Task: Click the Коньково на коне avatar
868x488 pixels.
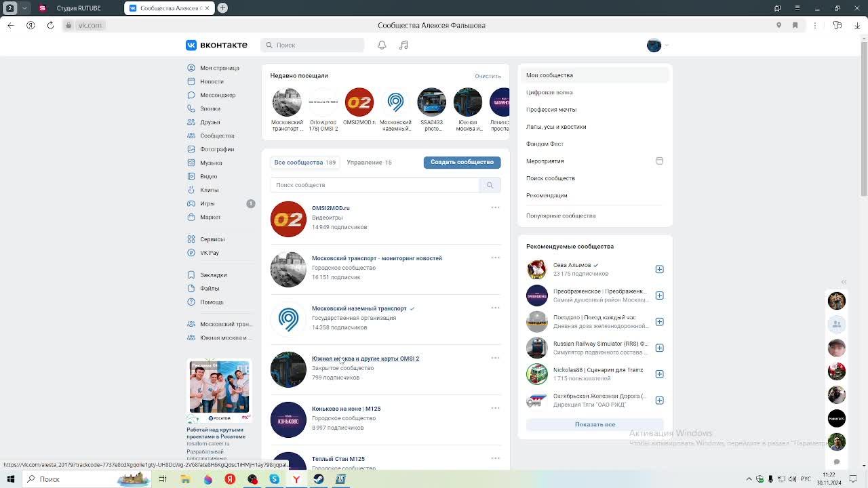Action: tap(288, 420)
